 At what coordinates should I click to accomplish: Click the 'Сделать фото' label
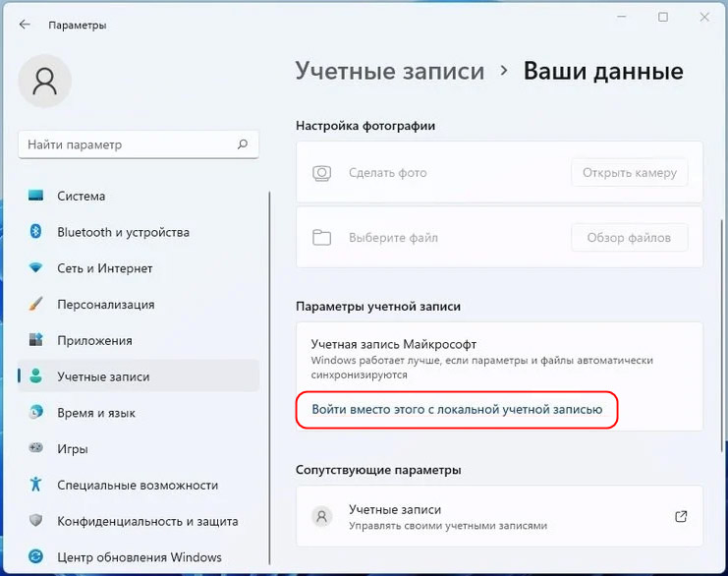coord(388,173)
